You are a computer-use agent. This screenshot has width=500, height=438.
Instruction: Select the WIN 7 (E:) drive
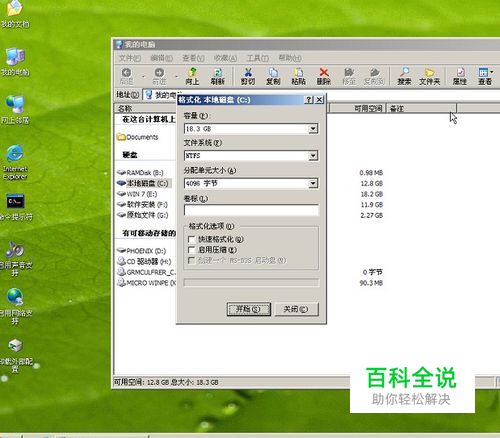point(137,194)
